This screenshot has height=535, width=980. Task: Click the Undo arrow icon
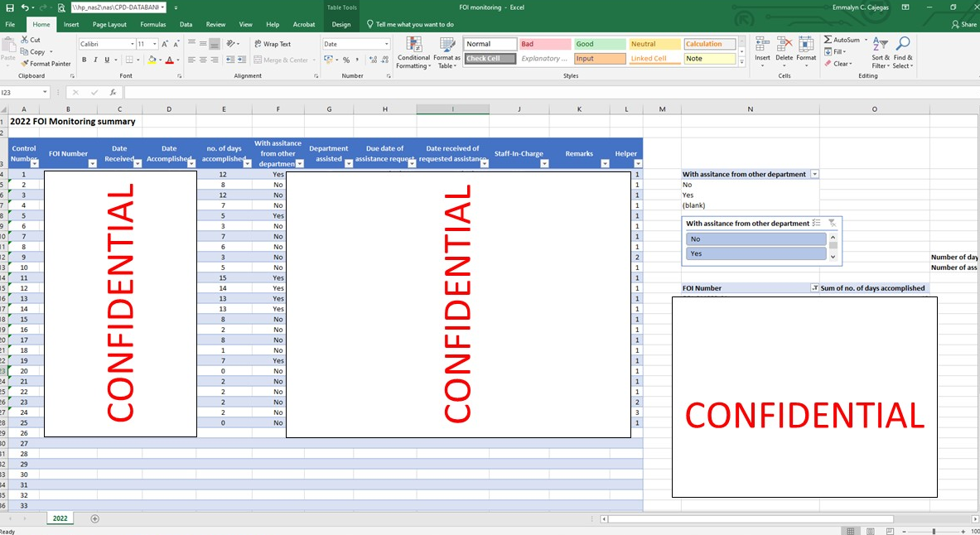(x=24, y=7)
